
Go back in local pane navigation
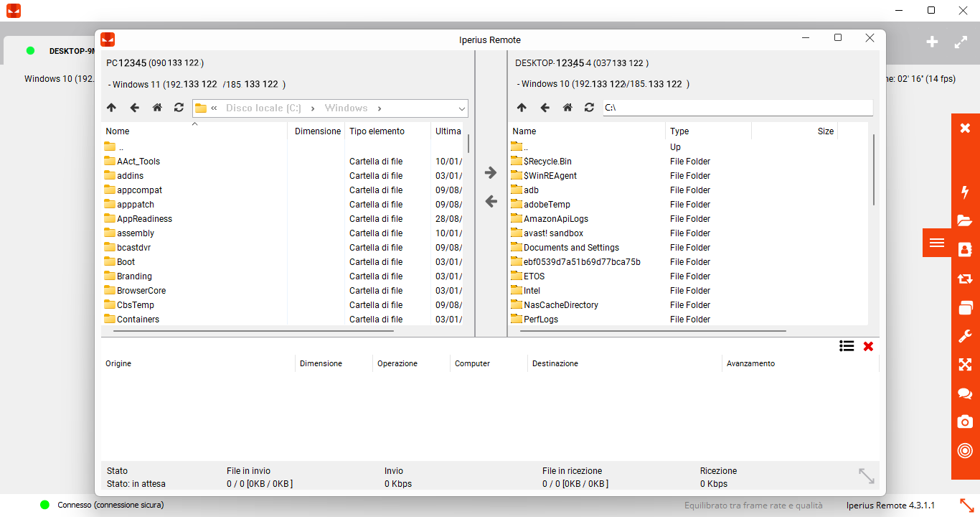click(x=134, y=108)
